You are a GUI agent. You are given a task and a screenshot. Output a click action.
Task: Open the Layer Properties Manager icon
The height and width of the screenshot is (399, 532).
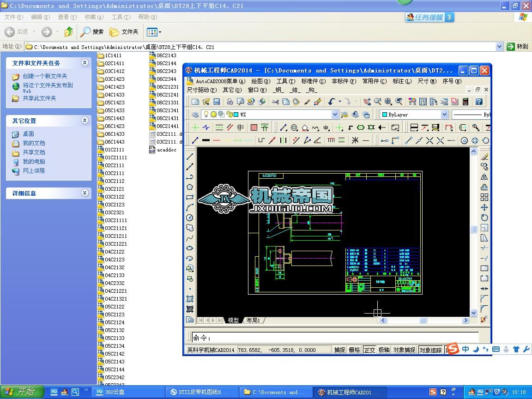[195, 115]
